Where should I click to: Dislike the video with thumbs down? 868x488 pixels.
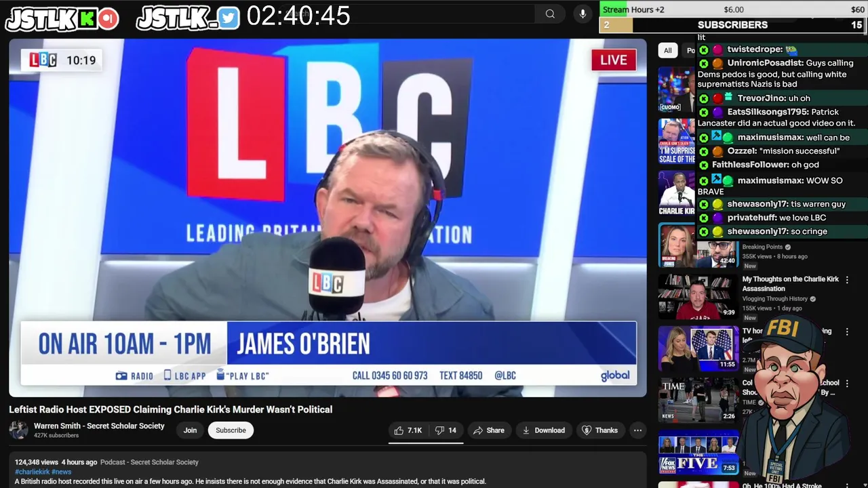click(446, 430)
